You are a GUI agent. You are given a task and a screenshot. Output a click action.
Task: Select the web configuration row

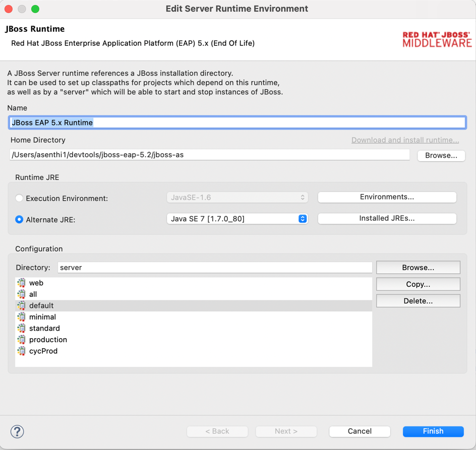pos(194,283)
